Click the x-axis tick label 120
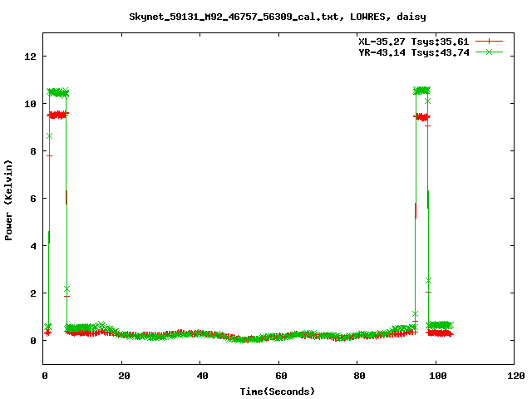This screenshot has width=532, height=399. [x=516, y=376]
